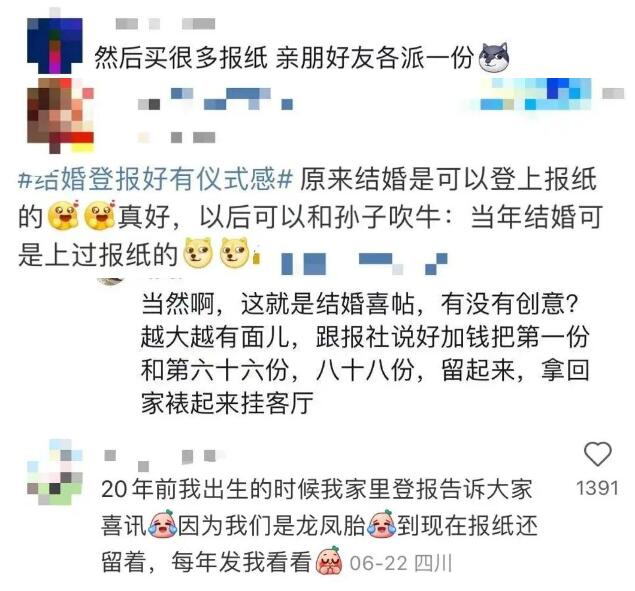Tap the first doge emoji after 报纸的
The width and height of the screenshot is (635, 591).
[198, 253]
